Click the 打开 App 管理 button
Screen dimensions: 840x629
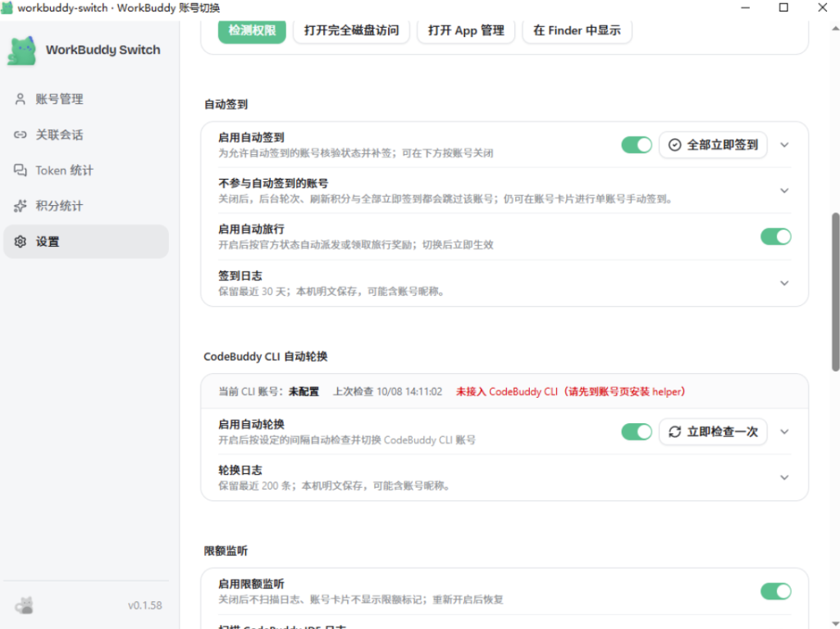(466, 30)
